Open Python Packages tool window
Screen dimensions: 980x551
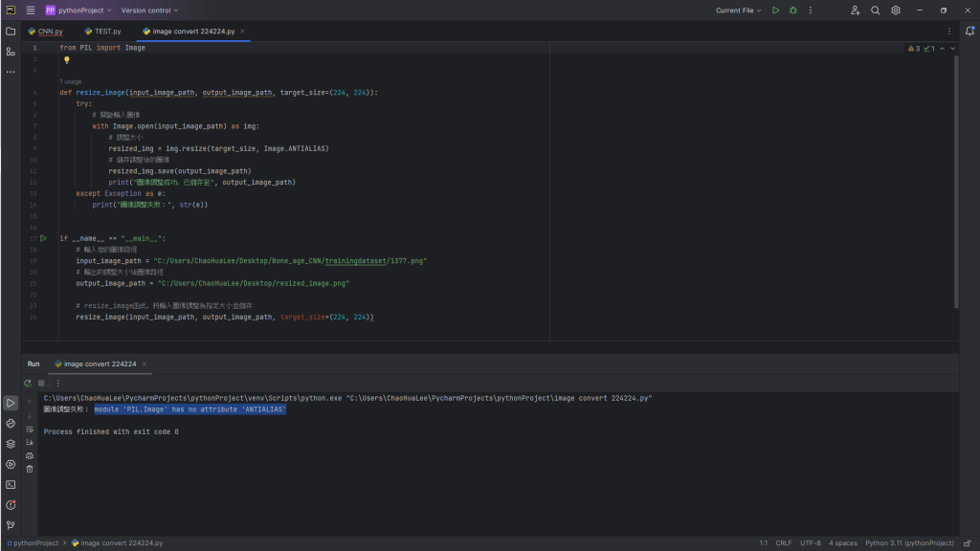coord(11,444)
